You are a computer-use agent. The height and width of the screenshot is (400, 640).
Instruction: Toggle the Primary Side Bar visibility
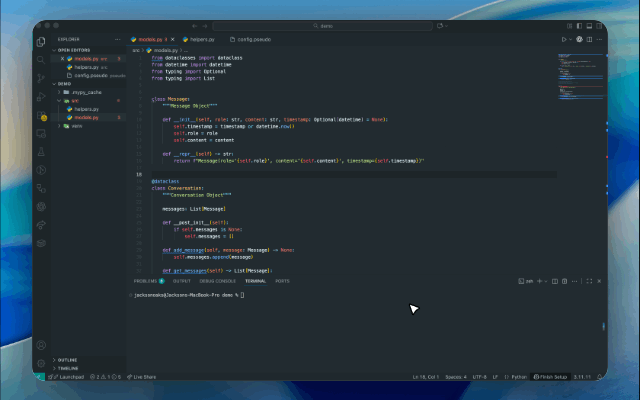579,26
